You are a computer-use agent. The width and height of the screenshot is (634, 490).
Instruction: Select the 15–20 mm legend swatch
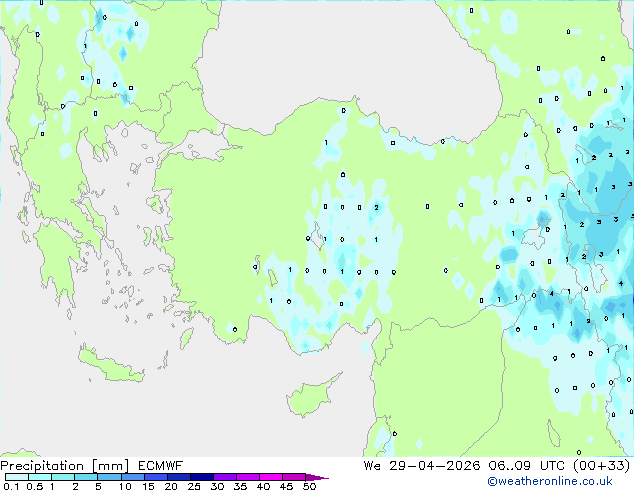pos(155,477)
